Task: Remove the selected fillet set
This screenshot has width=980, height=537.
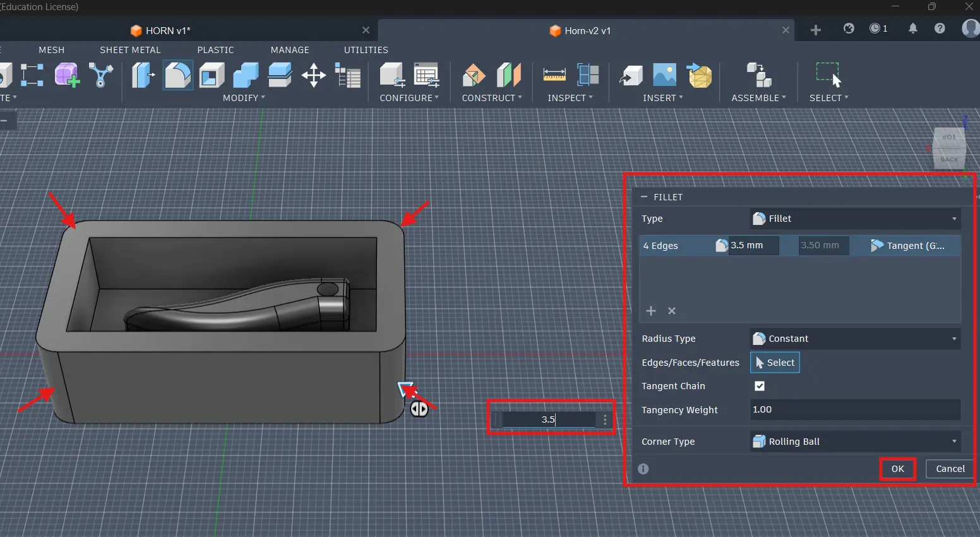Action: (x=672, y=311)
